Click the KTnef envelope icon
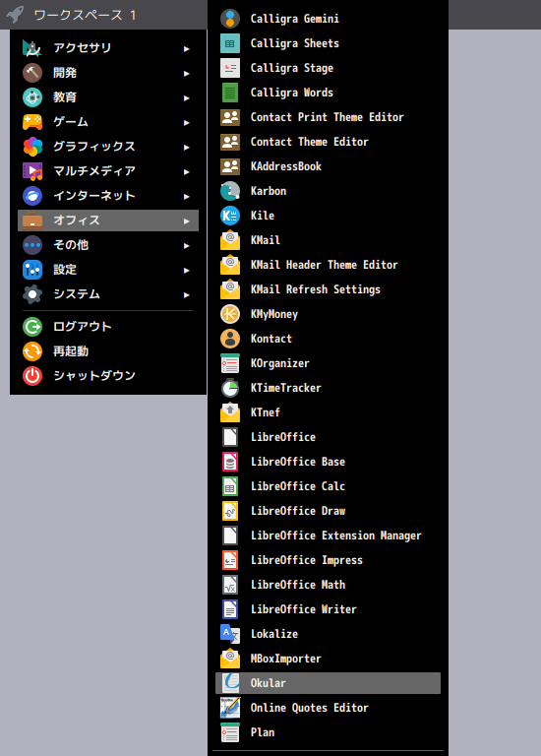541x756 pixels. coord(230,412)
